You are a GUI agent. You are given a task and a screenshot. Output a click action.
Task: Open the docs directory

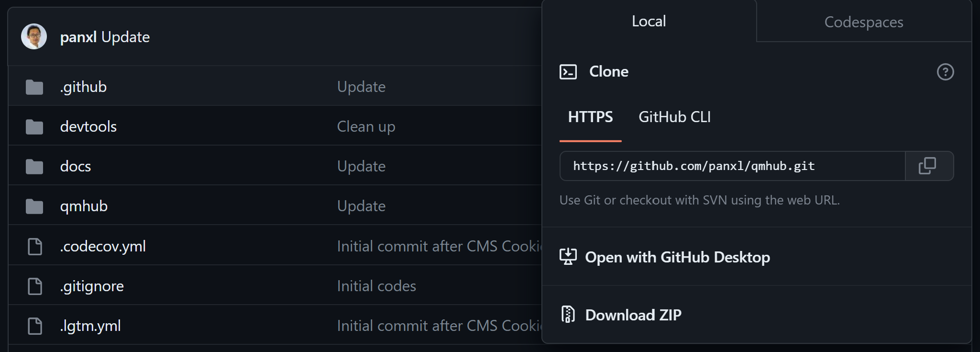pyautogui.click(x=76, y=166)
